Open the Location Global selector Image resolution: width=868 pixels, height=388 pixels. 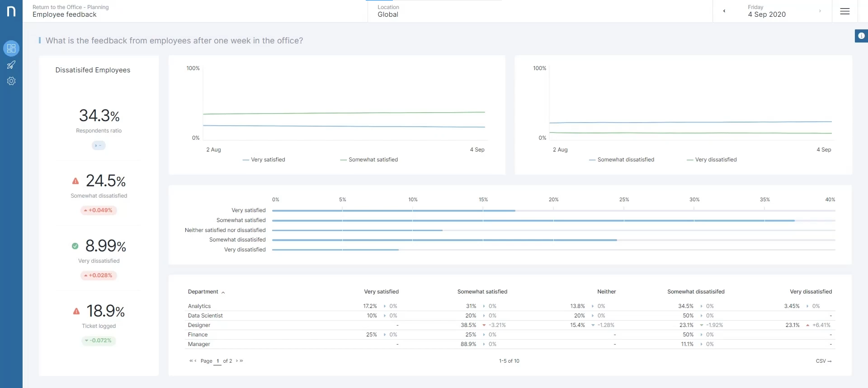(388, 11)
